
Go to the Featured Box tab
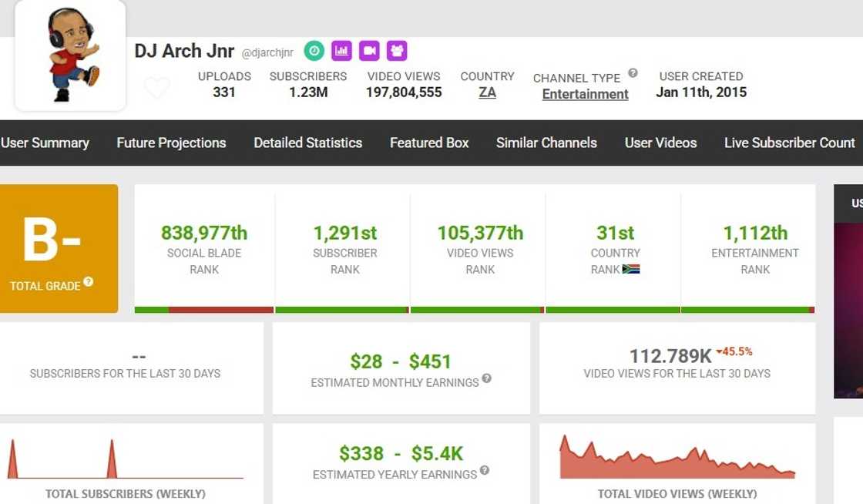(x=429, y=143)
